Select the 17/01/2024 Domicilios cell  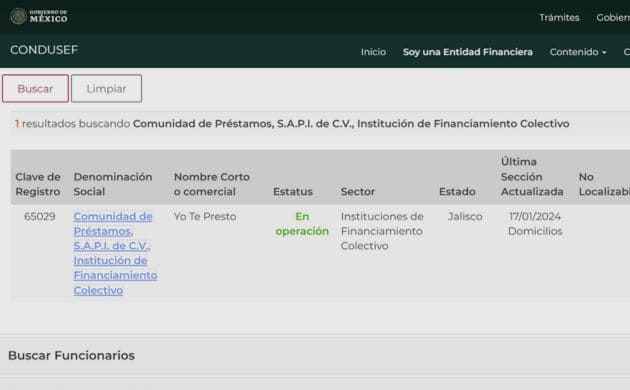535,224
